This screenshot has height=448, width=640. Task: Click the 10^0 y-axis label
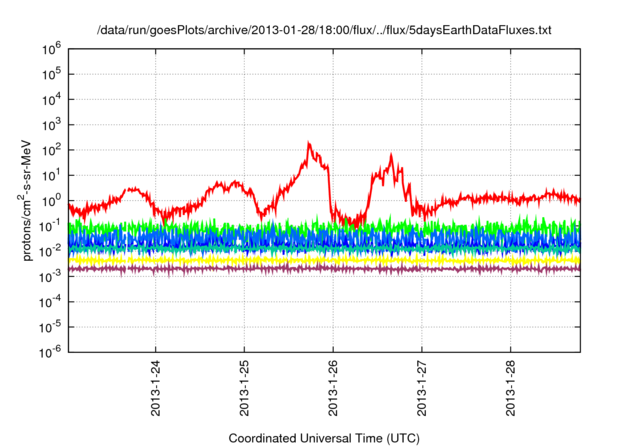(x=51, y=201)
